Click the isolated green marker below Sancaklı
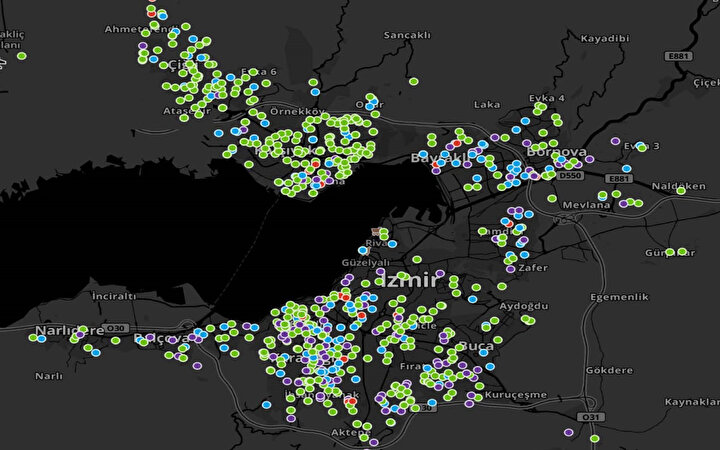This screenshot has width=720, height=450. pos(413,81)
